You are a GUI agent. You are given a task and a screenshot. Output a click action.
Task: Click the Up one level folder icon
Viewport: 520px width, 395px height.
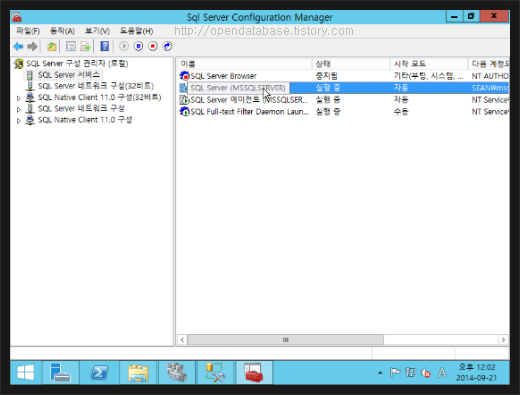pyautogui.click(x=52, y=46)
